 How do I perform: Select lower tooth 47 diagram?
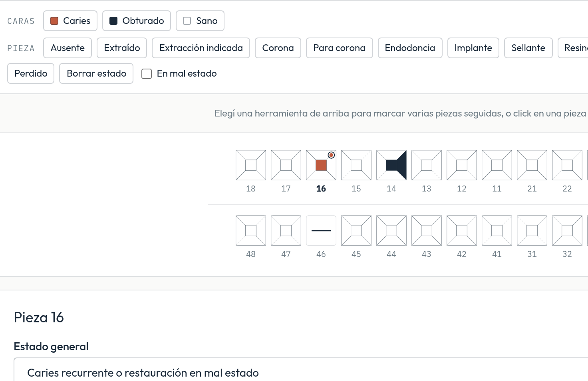tap(286, 231)
